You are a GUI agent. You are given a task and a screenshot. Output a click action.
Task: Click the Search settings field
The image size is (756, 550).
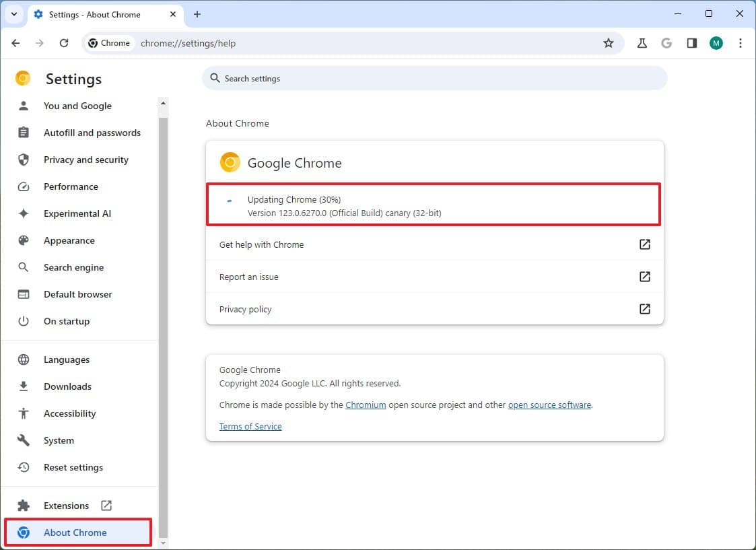(x=434, y=78)
